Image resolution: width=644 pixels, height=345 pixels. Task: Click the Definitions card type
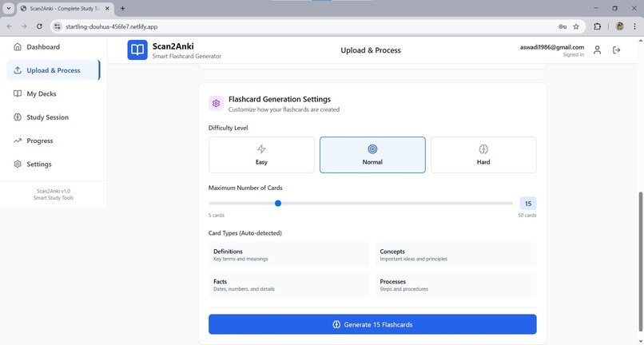[x=289, y=255]
